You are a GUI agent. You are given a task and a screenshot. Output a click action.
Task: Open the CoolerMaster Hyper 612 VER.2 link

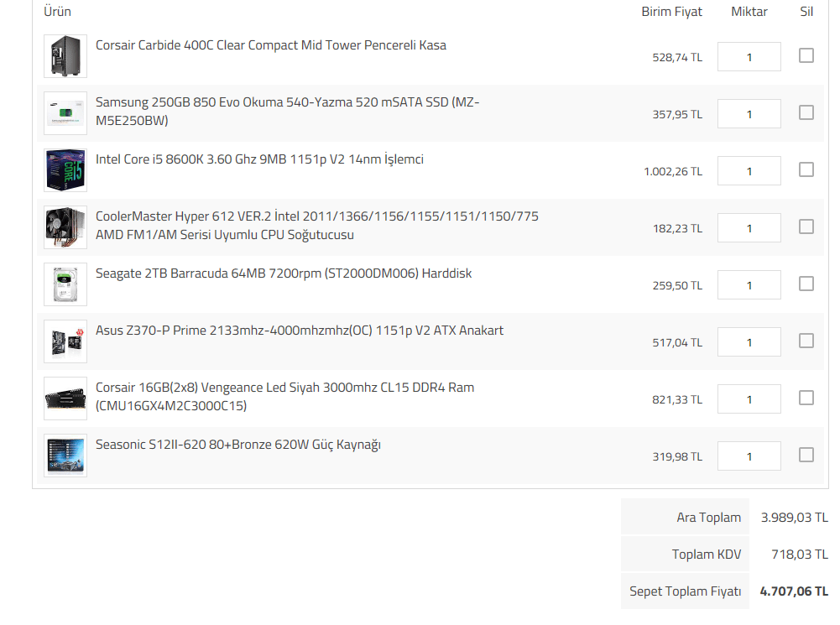coord(317,226)
